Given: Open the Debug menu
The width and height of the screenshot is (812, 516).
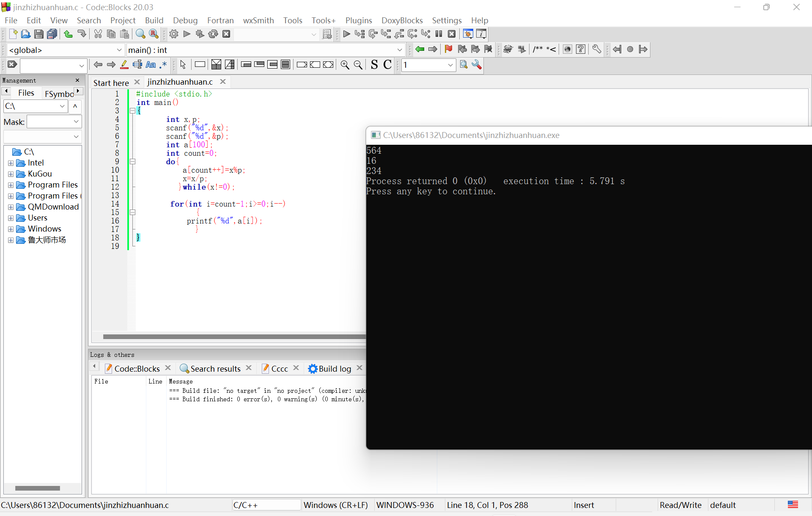Looking at the screenshot, I should (x=185, y=20).
